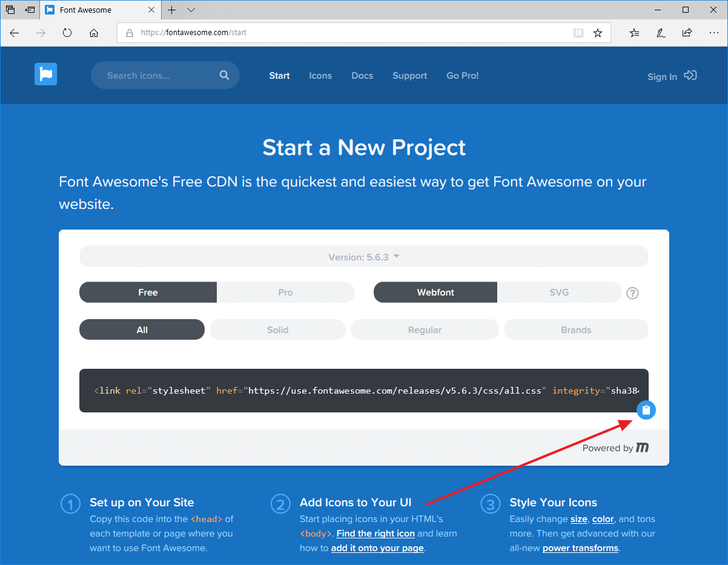Open a new browser tab

172,10
